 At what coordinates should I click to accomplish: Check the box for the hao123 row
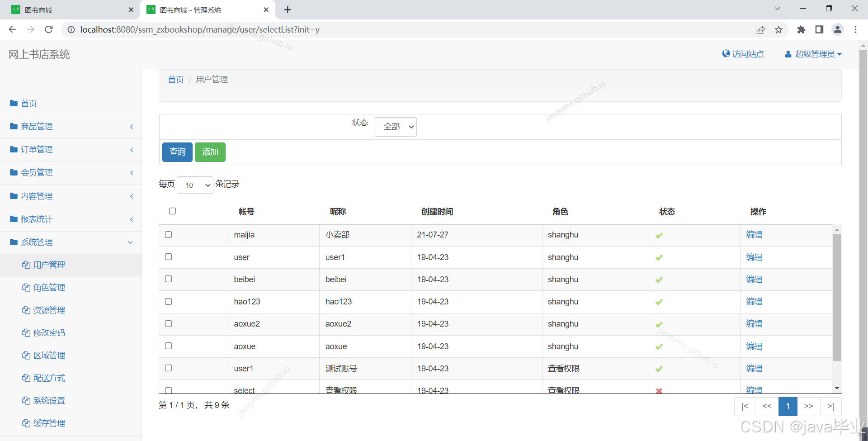168,301
